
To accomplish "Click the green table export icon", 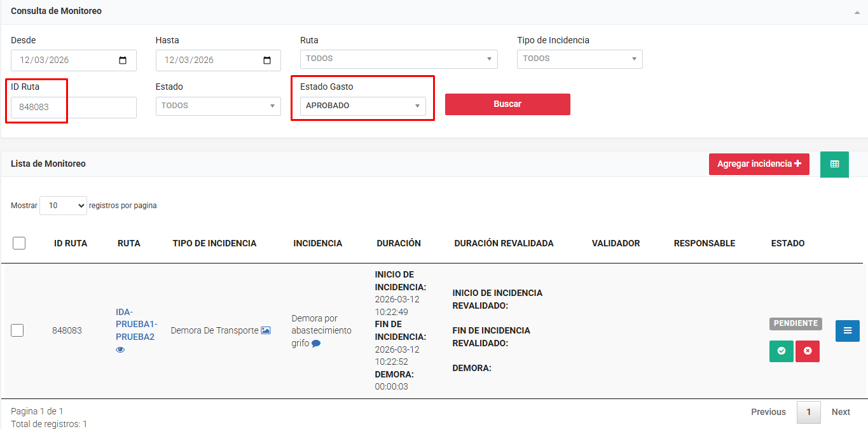I will [834, 164].
